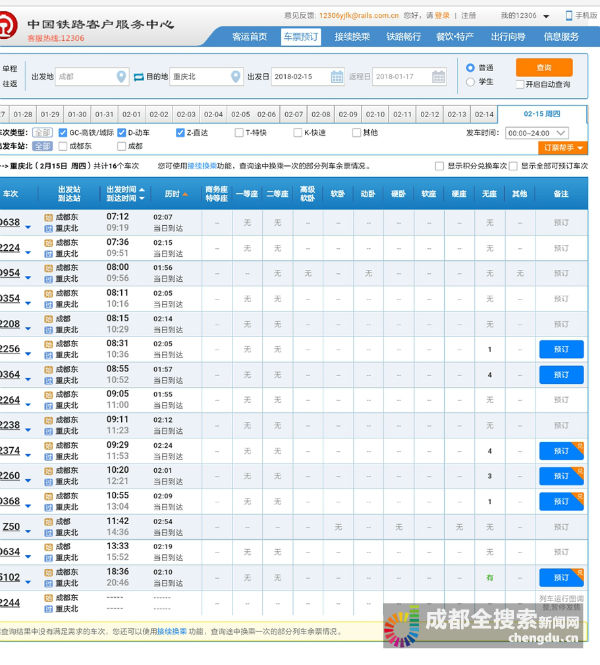Image resolution: width=600 pixels, height=665 pixels.
Task: Enable the 开启自动查询 auto query checkbox
Action: [x=519, y=85]
